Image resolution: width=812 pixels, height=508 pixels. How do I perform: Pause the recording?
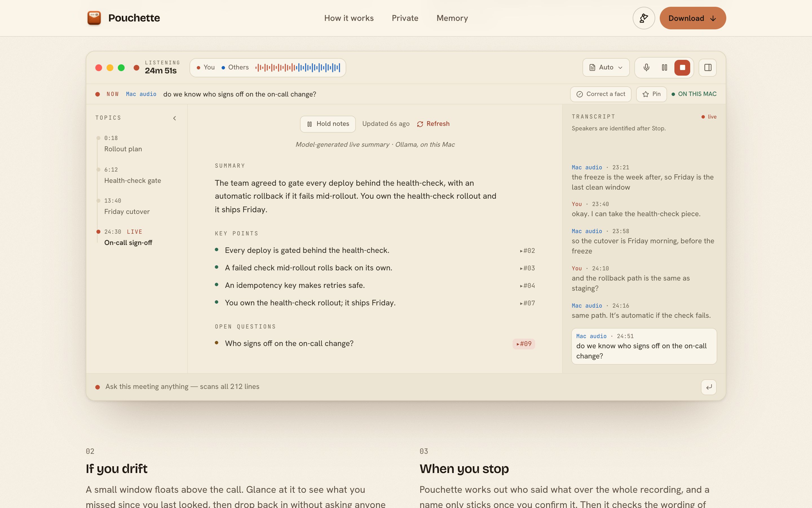pos(664,67)
